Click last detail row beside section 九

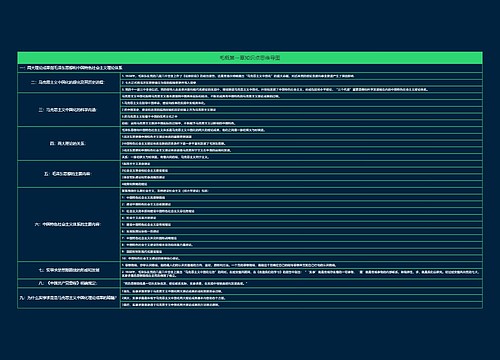point(301,305)
